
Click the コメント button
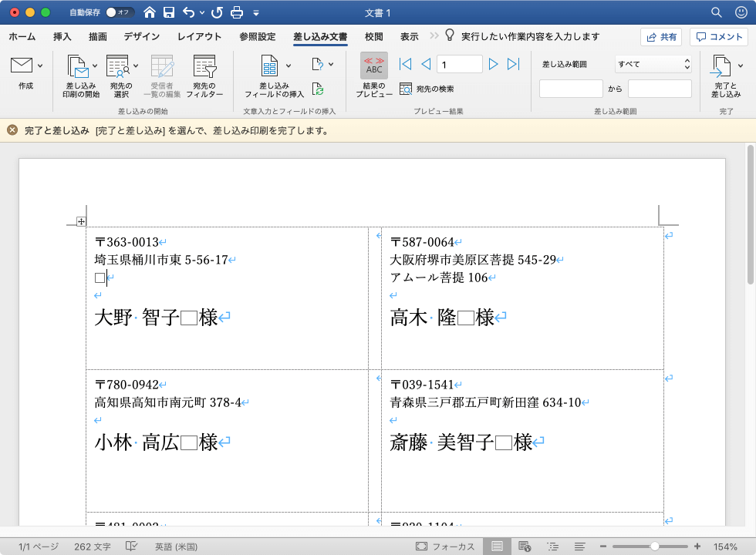coord(719,37)
